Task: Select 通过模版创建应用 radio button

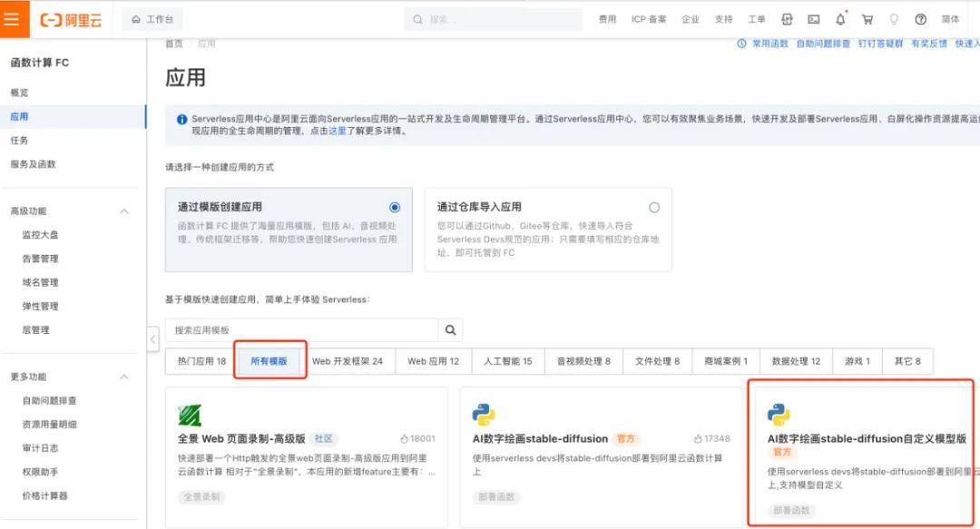Action: (395, 207)
